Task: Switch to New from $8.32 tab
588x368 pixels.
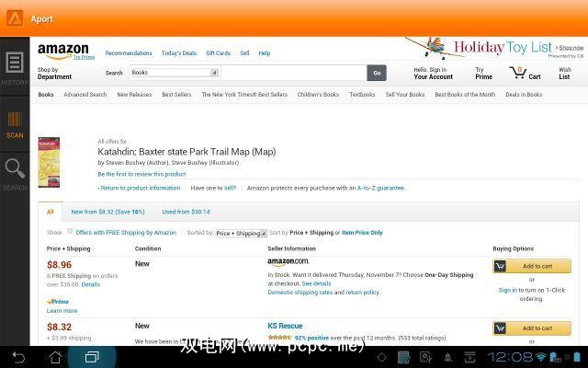Action: [108, 212]
